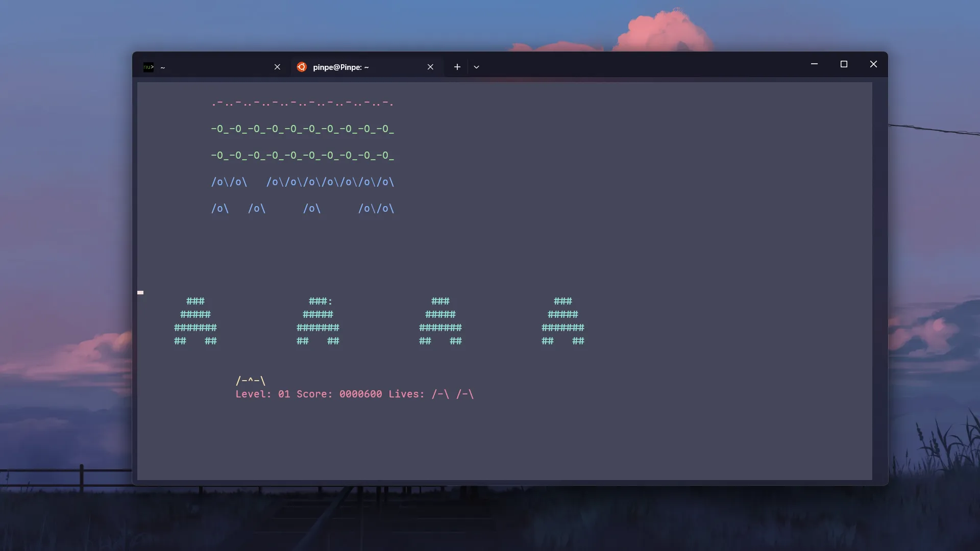Screen dimensions: 980x551
Task: Switch to the first '~' tab
Action: (214, 67)
